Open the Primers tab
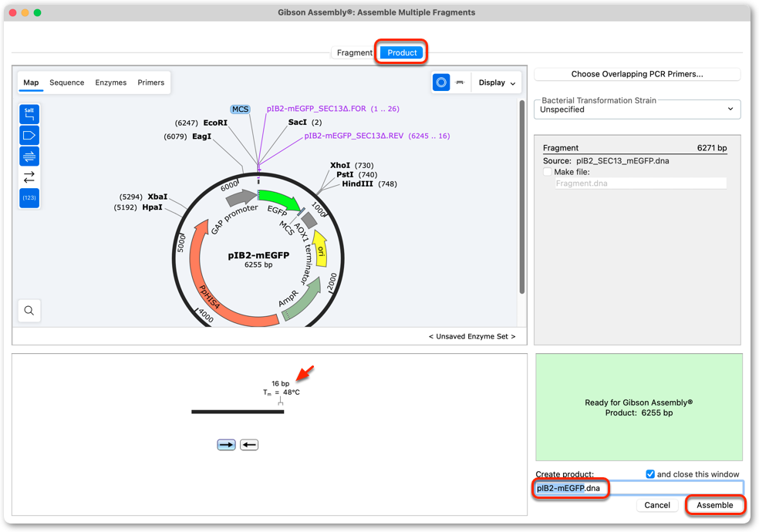Screen dimensions: 759x532 tap(151, 82)
